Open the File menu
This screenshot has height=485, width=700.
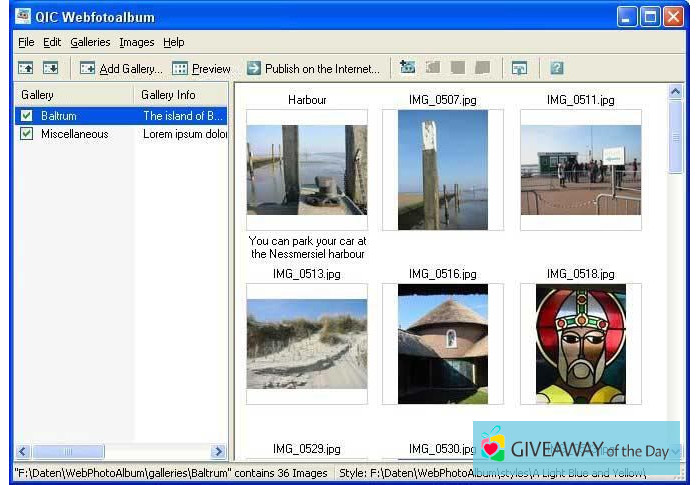click(26, 42)
